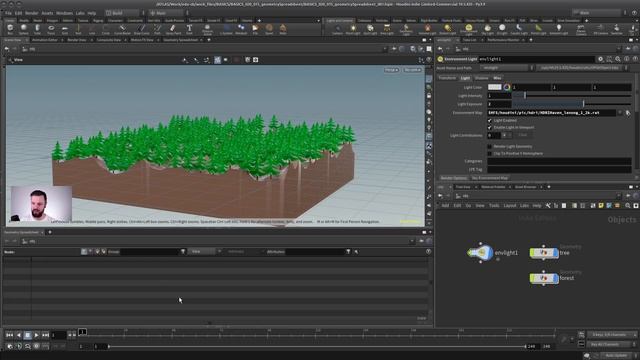Image resolution: width=640 pixels, height=360 pixels.
Task: Open the key channels dropdown near timeline
Action: click(x=612, y=335)
